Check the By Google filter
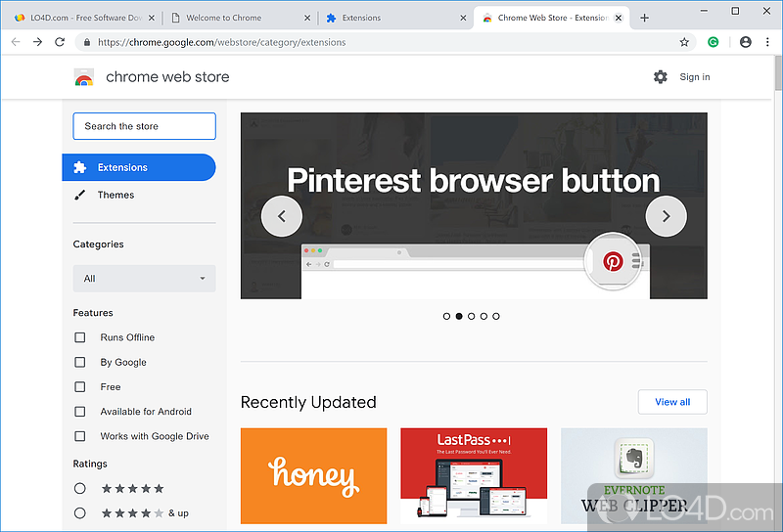Image resolution: width=783 pixels, height=532 pixels. (x=80, y=362)
